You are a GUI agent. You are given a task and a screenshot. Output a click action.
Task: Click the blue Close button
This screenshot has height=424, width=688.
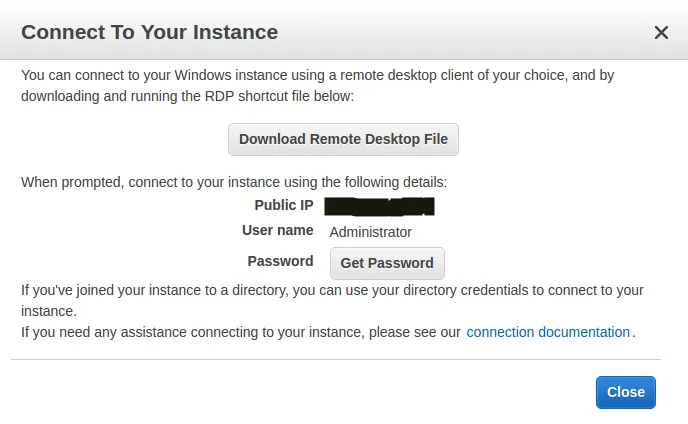coord(625,392)
